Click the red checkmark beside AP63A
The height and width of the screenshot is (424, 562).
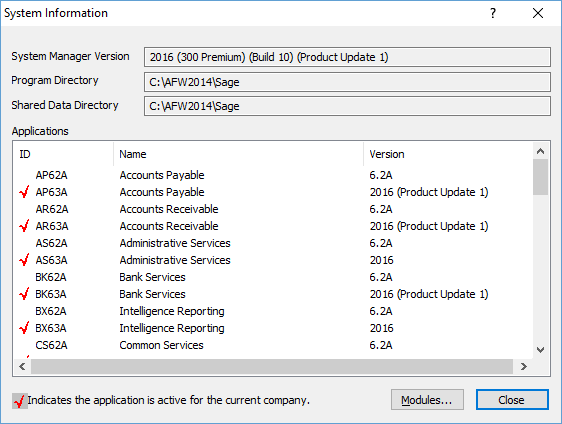coord(24,192)
